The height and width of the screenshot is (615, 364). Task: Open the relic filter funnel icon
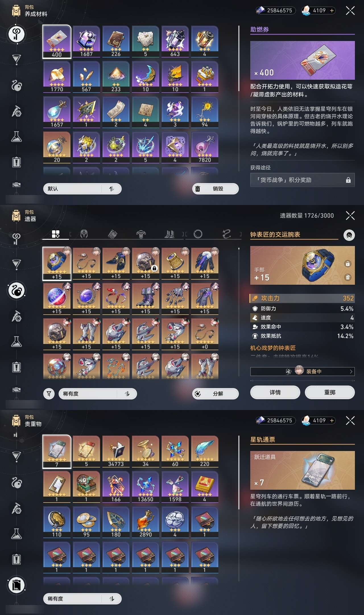(49, 394)
